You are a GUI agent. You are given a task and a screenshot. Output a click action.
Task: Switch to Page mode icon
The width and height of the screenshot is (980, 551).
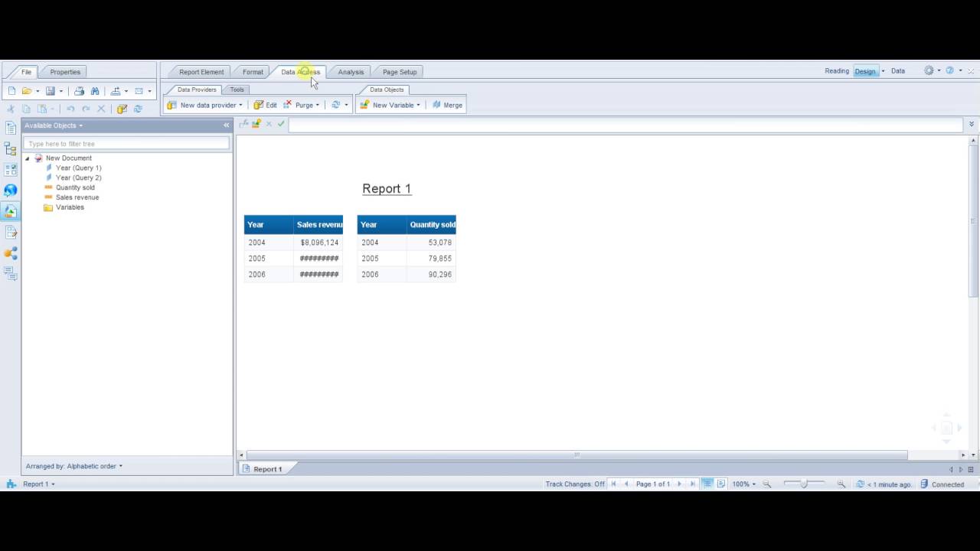721,484
